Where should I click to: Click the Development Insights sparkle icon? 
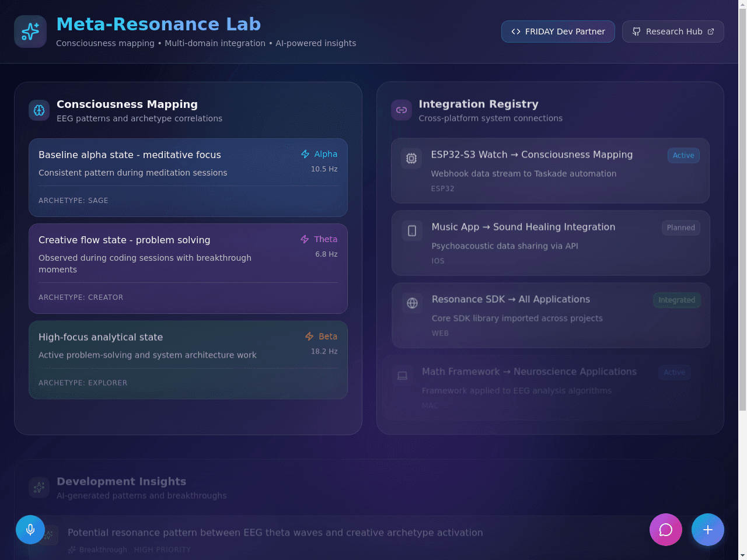pyautogui.click(x=39, y=488)
